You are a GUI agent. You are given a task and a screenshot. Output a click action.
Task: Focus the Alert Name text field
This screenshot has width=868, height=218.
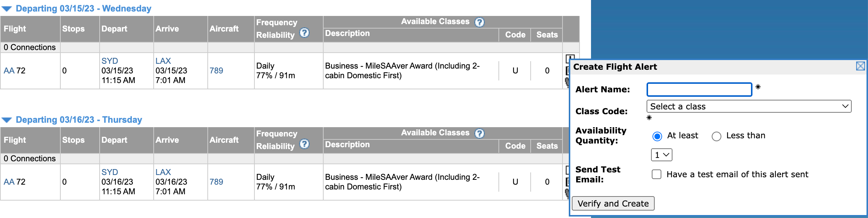pyautogui.click(x=699, y=90)
